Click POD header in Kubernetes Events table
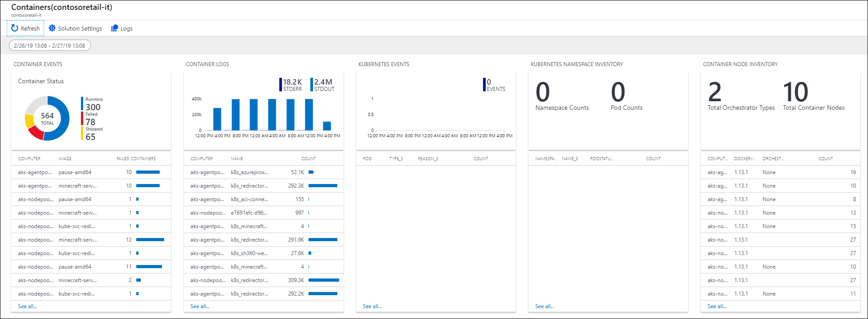868x319 pixels. click(x=367, y=159)
